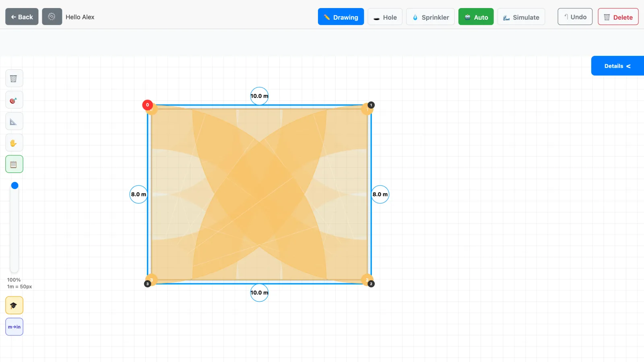Open the graduation cap tutorial button

click(14, 305)
